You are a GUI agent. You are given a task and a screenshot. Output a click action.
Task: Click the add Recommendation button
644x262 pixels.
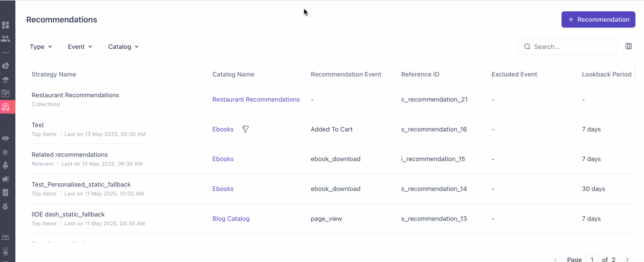(x=598, y=19)
